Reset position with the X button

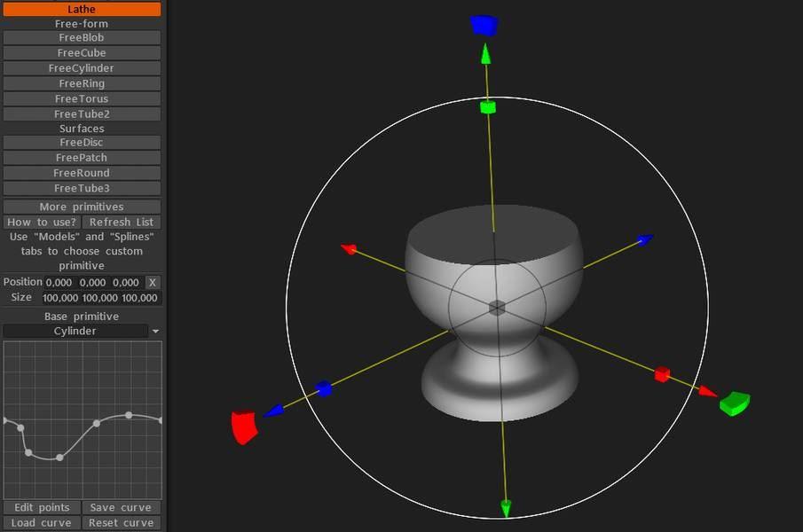pyautogui.click(x=153, y=283)
